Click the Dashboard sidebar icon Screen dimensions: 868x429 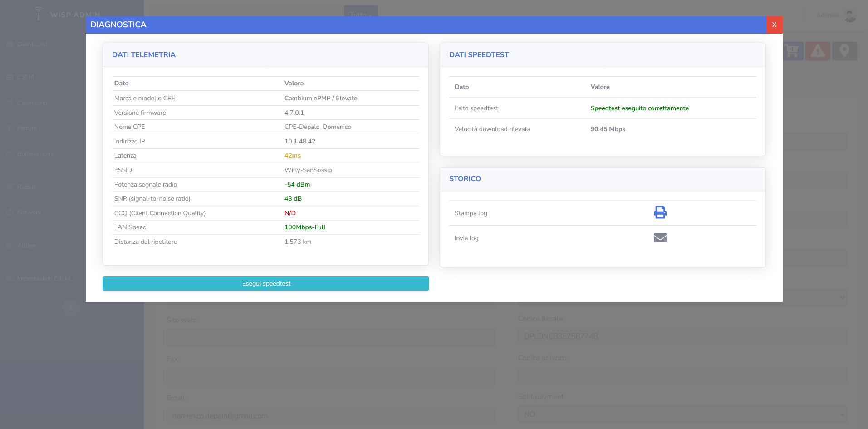[10, 44]
